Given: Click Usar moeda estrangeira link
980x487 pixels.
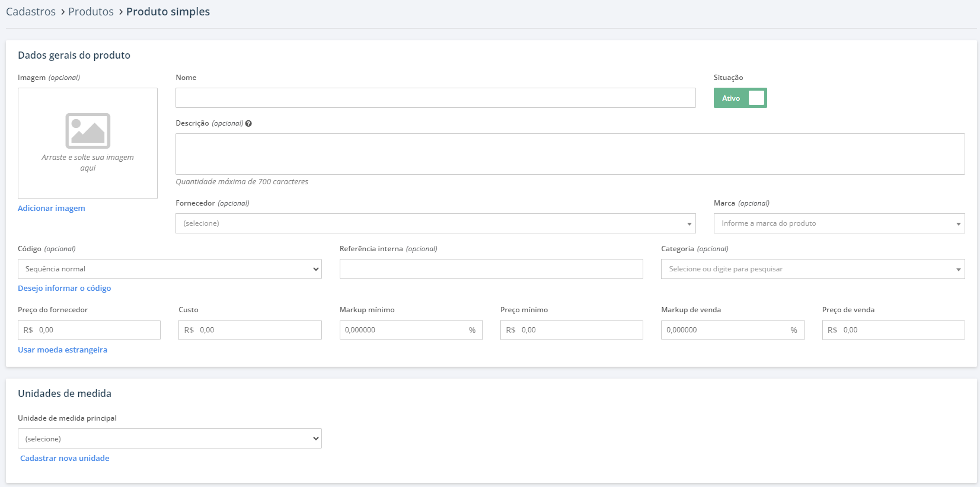Looking at the screenshot, I should pyautogui.click(x=63, y=350).
